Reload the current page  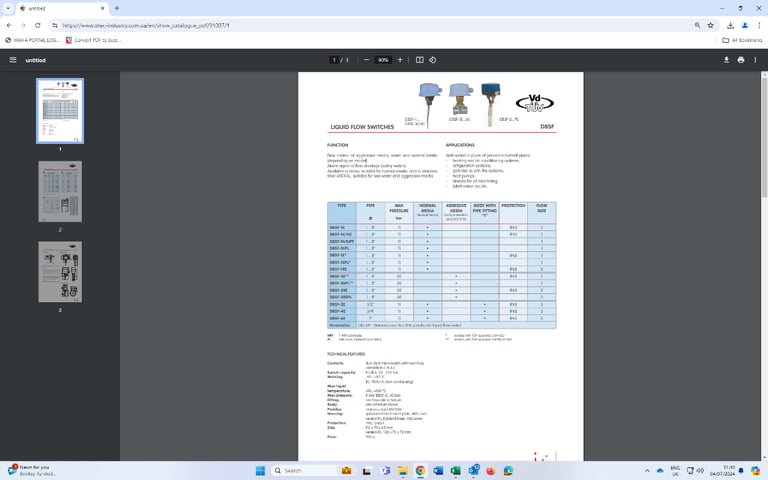pos(37,25)
